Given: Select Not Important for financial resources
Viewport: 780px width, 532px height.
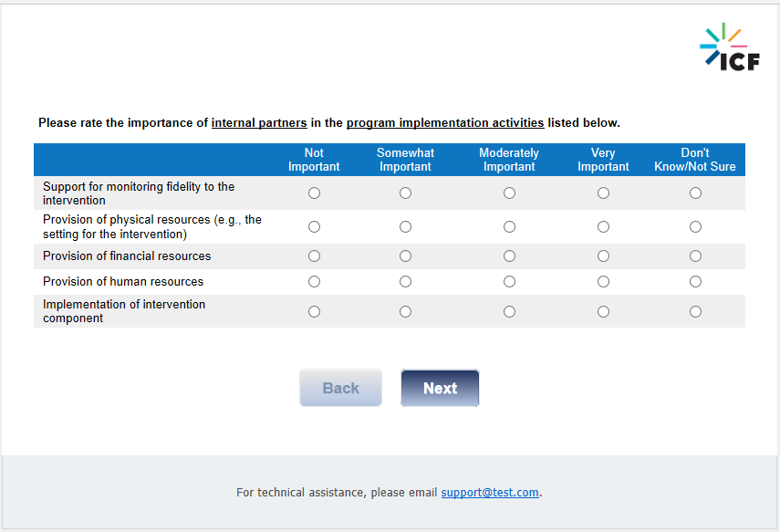Looking at the screenshot, I should 314,256.
